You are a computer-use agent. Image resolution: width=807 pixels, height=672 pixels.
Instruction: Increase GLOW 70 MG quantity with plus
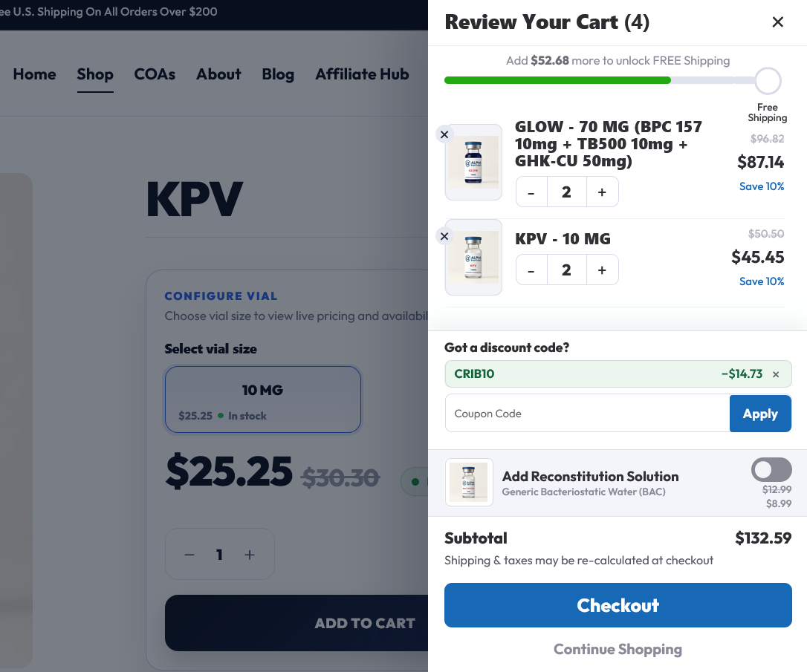point(602,192)
